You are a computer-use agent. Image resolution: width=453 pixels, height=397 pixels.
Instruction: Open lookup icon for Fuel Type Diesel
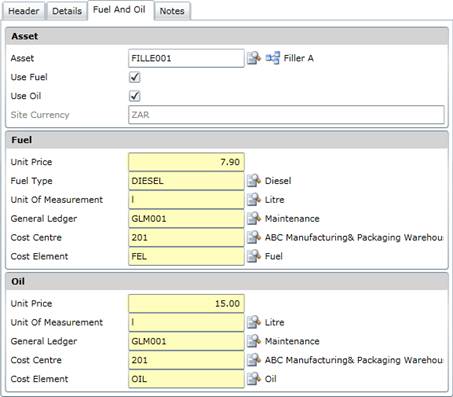[x=254, y=181]
